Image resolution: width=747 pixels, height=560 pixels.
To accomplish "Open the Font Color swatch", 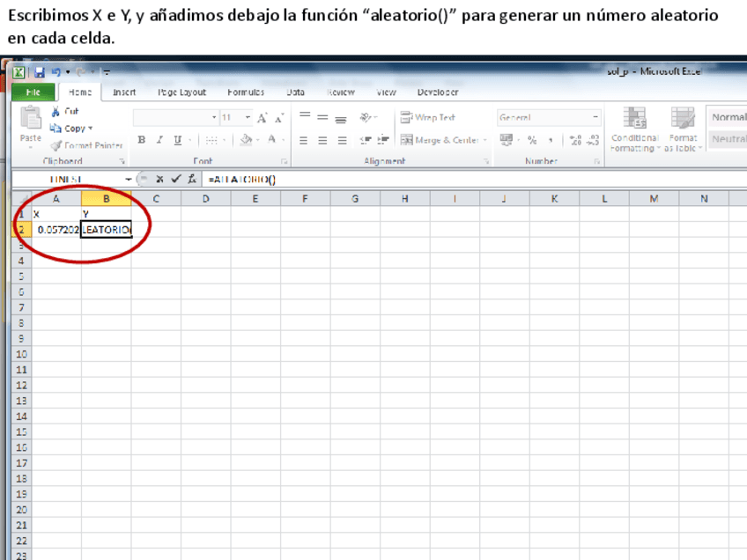I will click(x=270, y=141).
